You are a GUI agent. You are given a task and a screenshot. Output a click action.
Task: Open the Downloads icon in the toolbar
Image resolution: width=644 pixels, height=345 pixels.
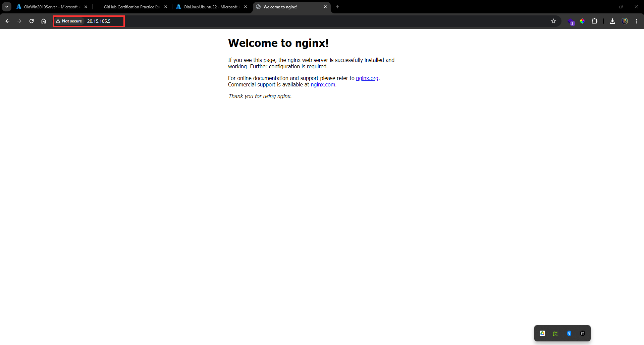[612, 21]
